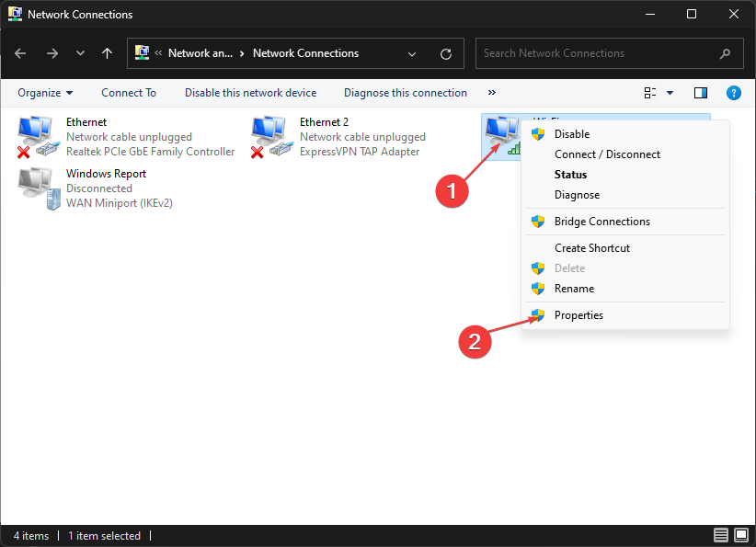The height and width of the screenshot is (547, 756).
Task: Open the change view dropdown arrow
Action: 670,93
